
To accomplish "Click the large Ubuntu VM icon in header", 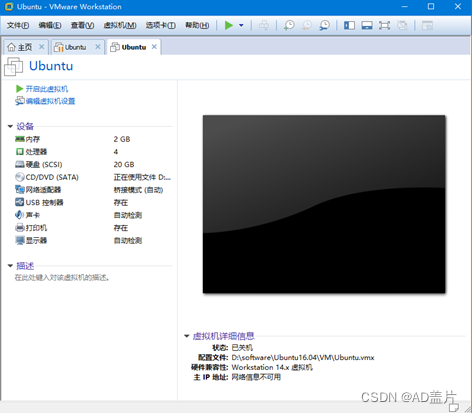I will [x=13, y=66].
